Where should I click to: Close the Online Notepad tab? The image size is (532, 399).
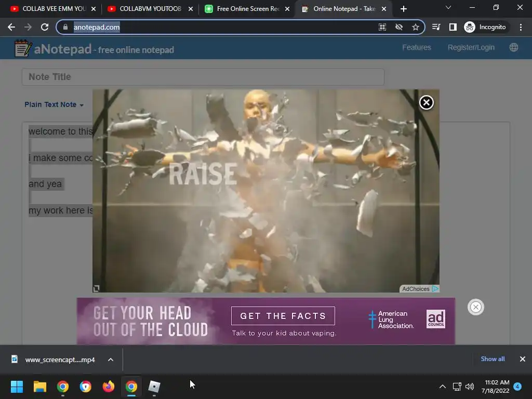(384, 9)
